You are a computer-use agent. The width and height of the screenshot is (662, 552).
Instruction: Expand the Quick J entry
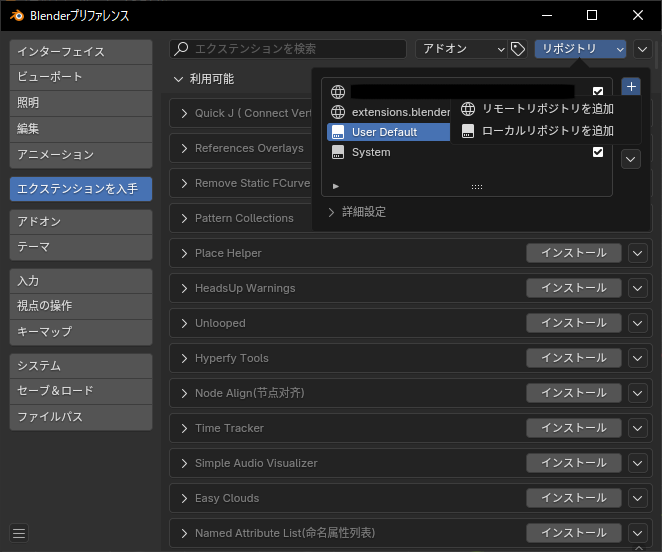coord(184,113)
